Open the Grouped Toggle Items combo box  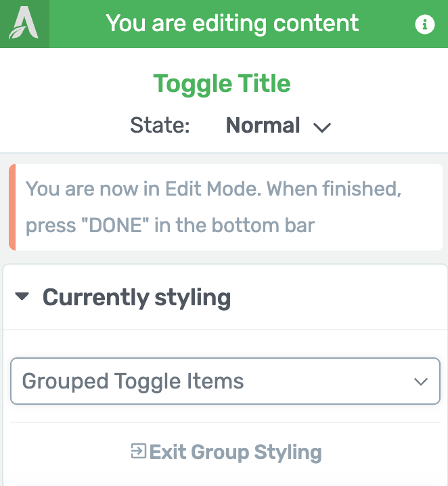coord(225,381)
